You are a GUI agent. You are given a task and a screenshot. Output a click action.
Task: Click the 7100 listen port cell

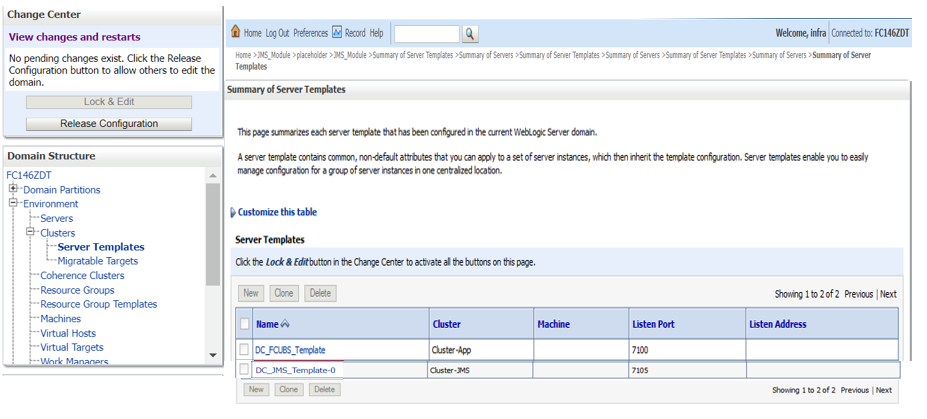pyautogui.click(x=687, y=350)
